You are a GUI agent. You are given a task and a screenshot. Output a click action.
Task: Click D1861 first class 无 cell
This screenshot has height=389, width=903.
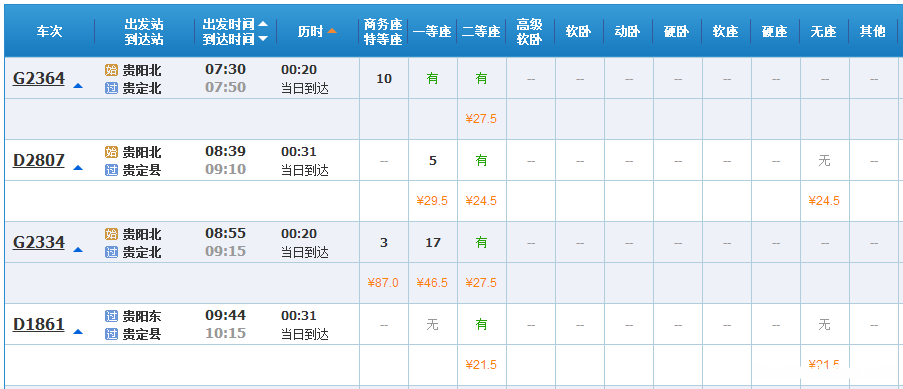coord(432,324)
